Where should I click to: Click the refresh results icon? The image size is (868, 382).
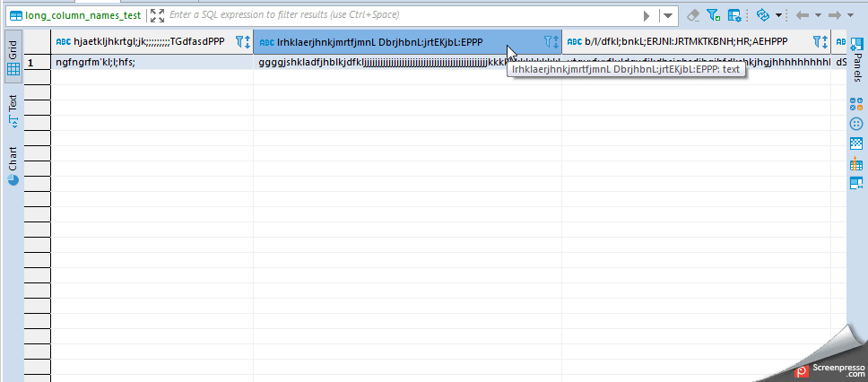763,15
